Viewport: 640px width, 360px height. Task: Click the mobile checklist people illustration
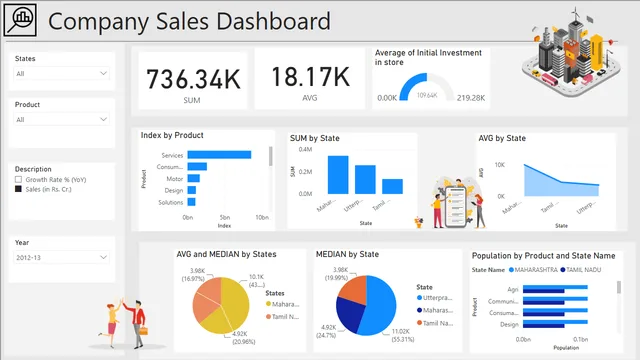(459, 203)
